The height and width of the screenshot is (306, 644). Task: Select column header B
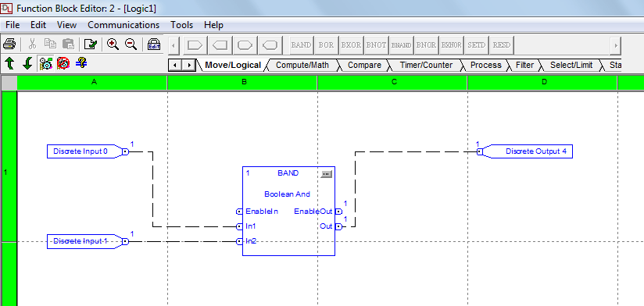pyautogui.click(x=243, y=82)
